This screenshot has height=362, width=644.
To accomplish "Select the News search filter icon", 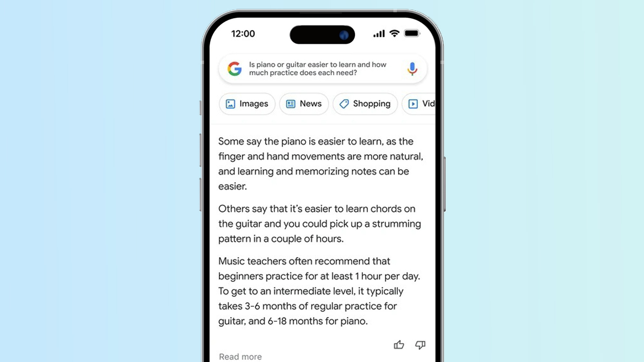I will click(x=290, y=103).
